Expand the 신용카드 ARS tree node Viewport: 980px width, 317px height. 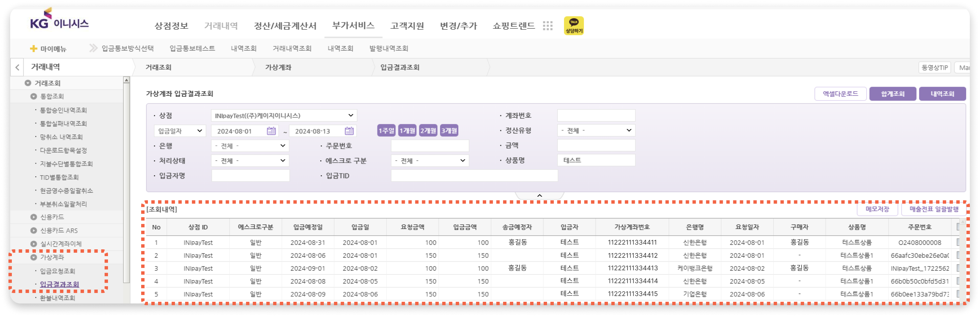(x=34, y=230)
